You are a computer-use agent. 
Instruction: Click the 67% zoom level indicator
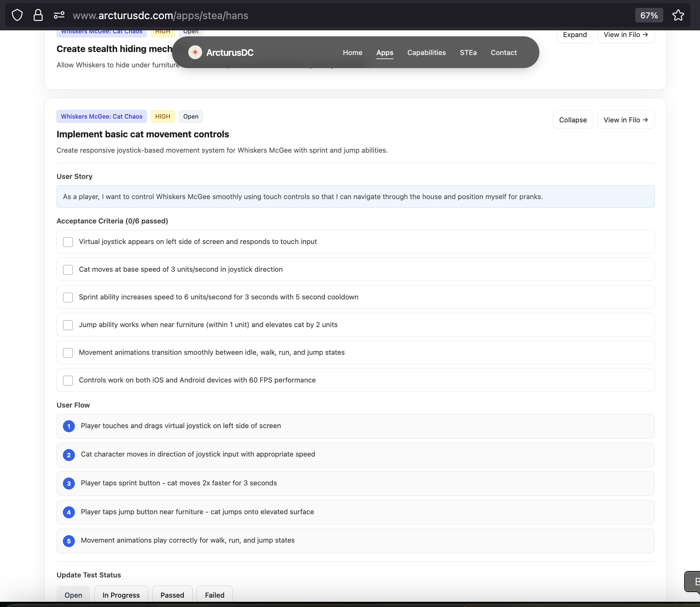649,15
